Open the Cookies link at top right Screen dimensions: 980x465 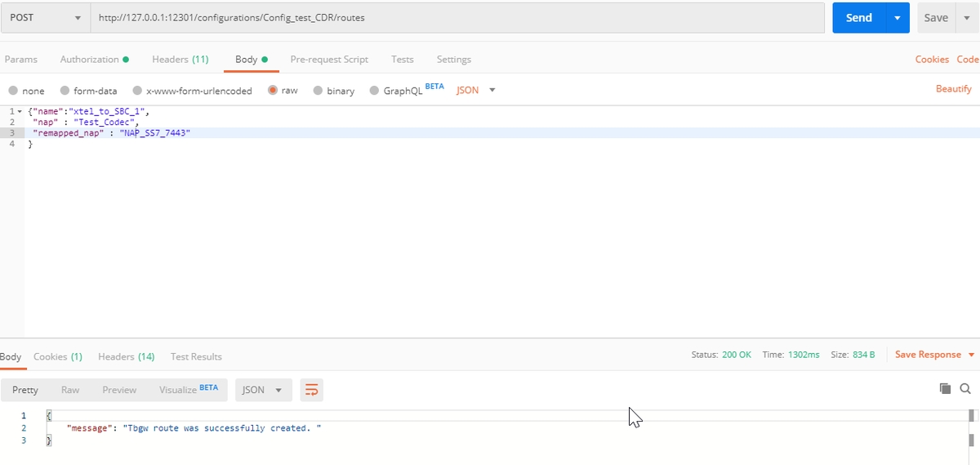pyautogui.click(x=932, y=60)
